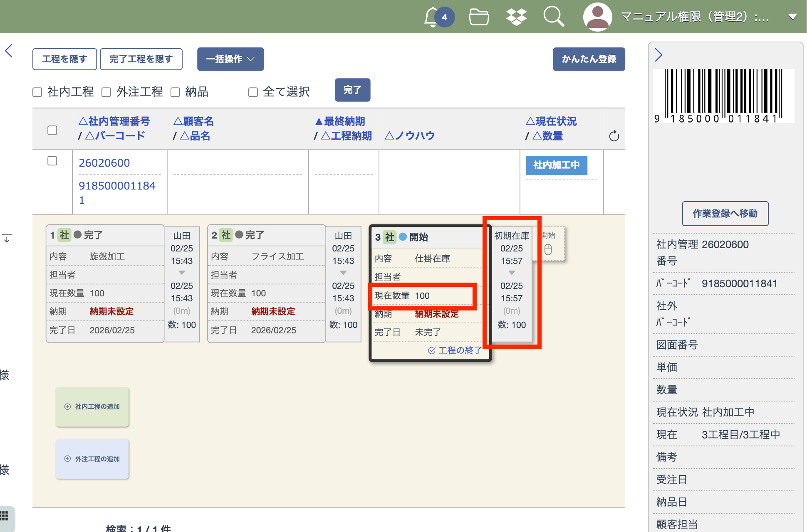
Task: Click the 工程の終了 link
Action: 455,350
